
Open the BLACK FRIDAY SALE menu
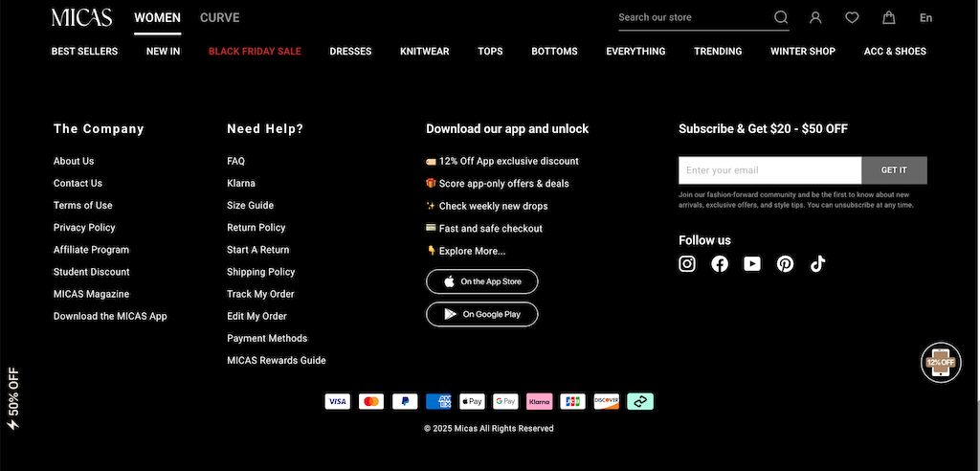255,52
